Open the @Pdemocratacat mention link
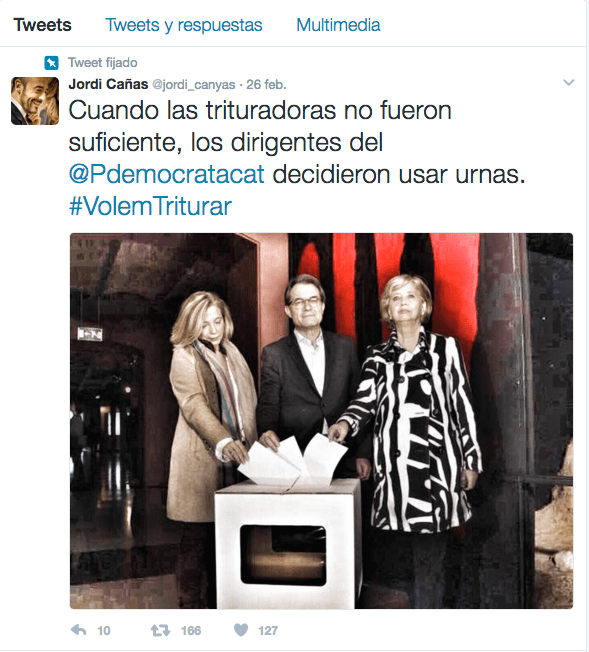 (167, 174)
